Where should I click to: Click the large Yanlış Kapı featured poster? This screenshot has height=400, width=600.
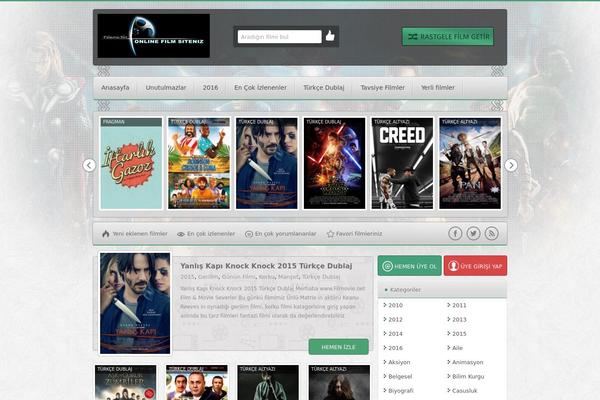tap(135, 303)
